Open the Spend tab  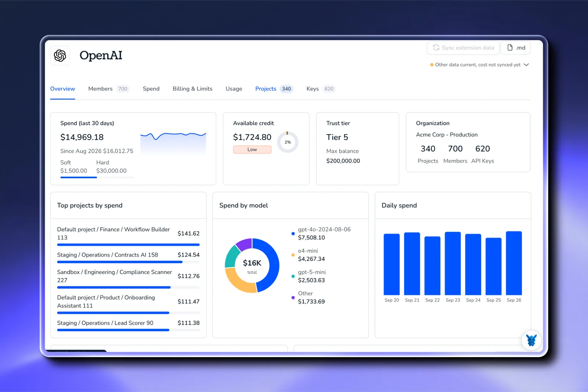pos(151,89)
